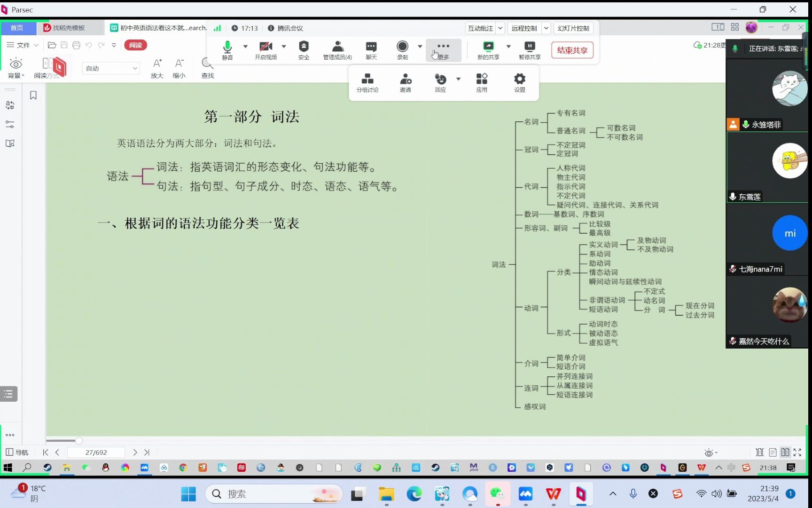This screenshot has height=508, width=812.
Task: Click 幻灯片控制 slide control button
Action: click(x=573, y=28)
